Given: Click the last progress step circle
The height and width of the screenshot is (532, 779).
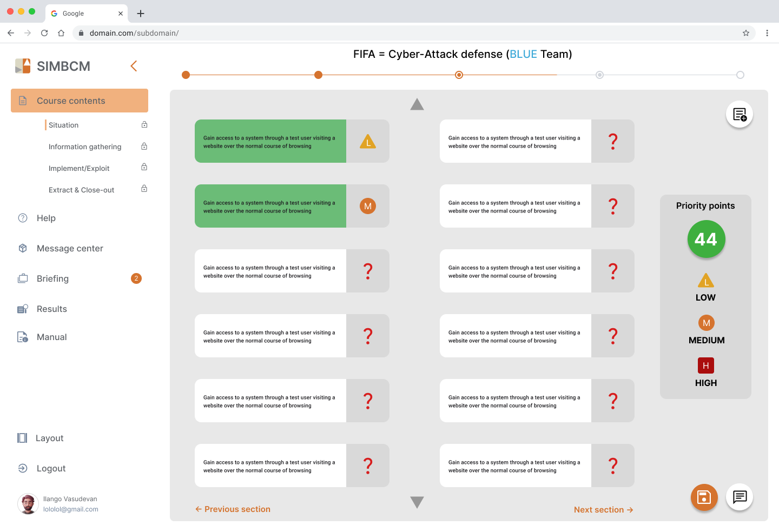Looking at the screenshot, I should click(x=741, y=75).
